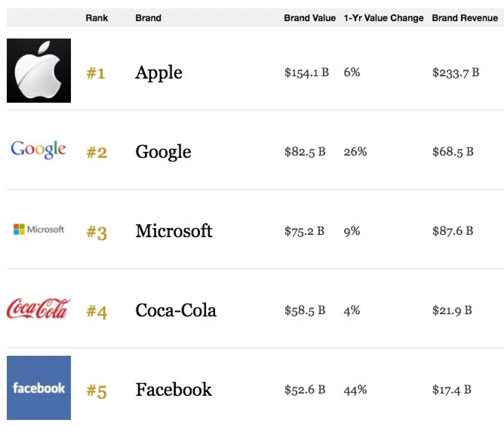Click the #1 rank number
This screenshot has height=426, width=504.
pyautogui.click(x=96, y=73)
